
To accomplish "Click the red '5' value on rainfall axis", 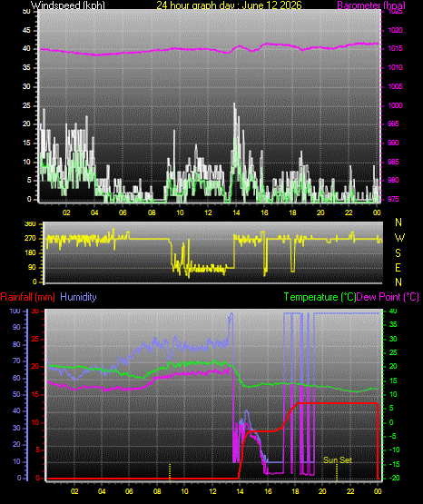I will [x=37, y=450].
